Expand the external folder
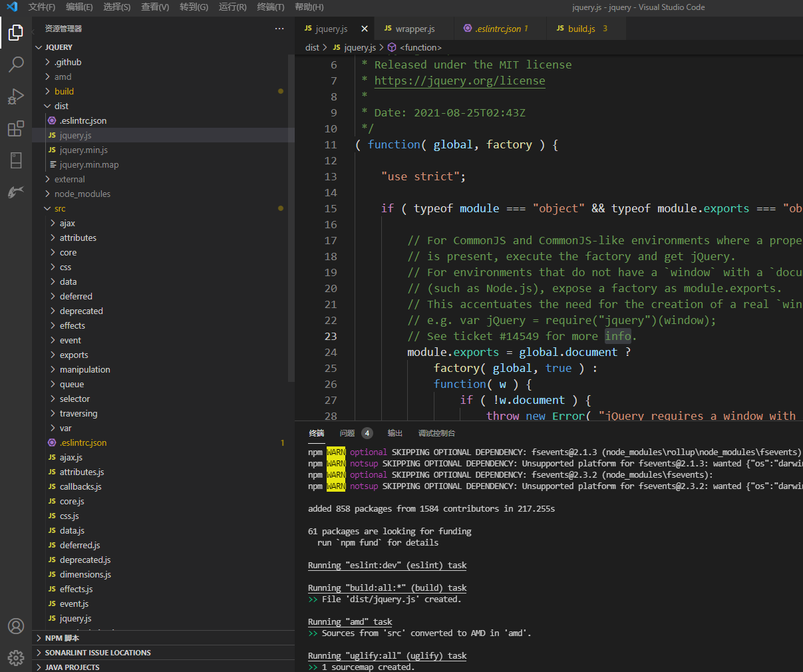 tap(163, 179)
